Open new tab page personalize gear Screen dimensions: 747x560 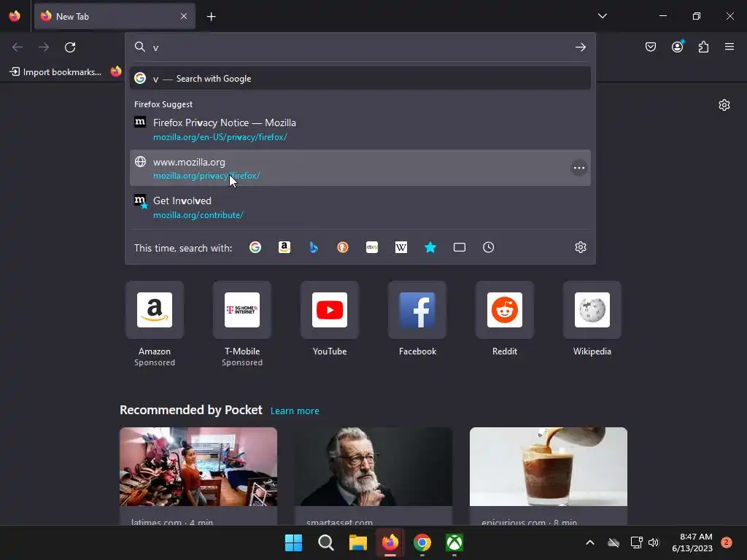tap(724, 105)
